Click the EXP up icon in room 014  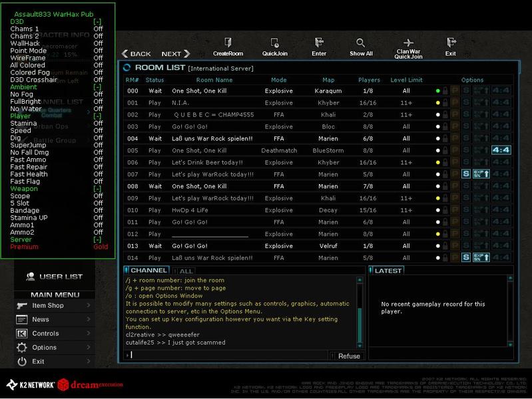(481, 257)
